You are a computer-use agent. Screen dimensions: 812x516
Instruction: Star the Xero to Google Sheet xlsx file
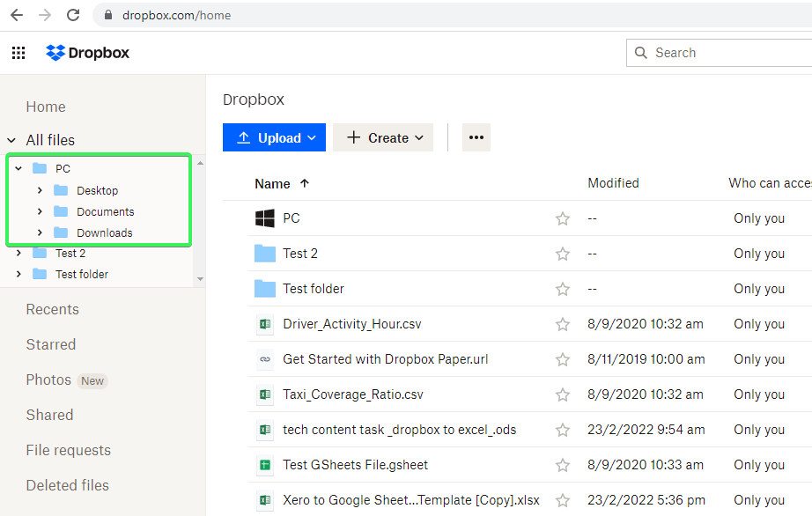563,500
